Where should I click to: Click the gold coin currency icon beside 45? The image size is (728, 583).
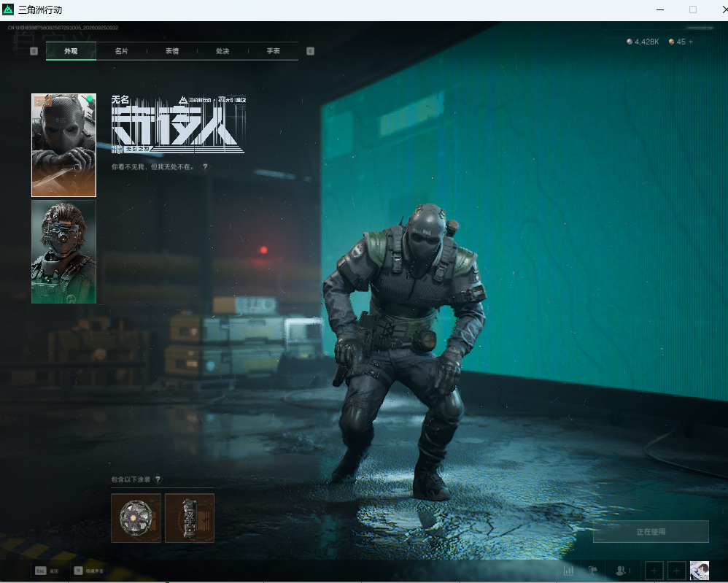point(671,42)
